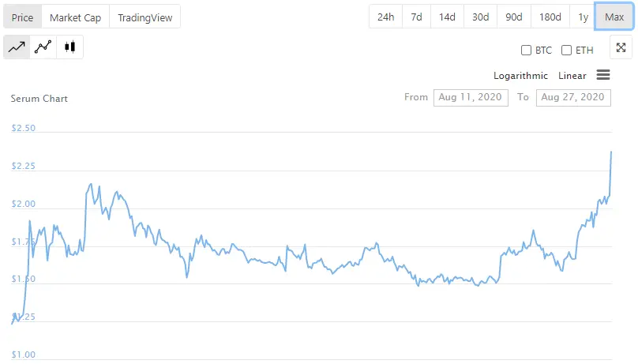
Task: Open the chart hamburger menu icon
Action: 603,75
